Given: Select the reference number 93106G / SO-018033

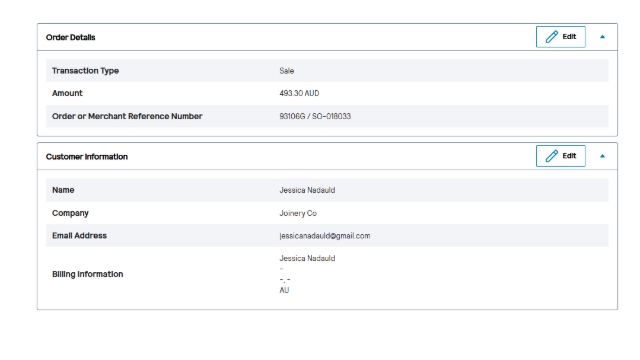Looking at the screenshot, I should coord(315,116).
